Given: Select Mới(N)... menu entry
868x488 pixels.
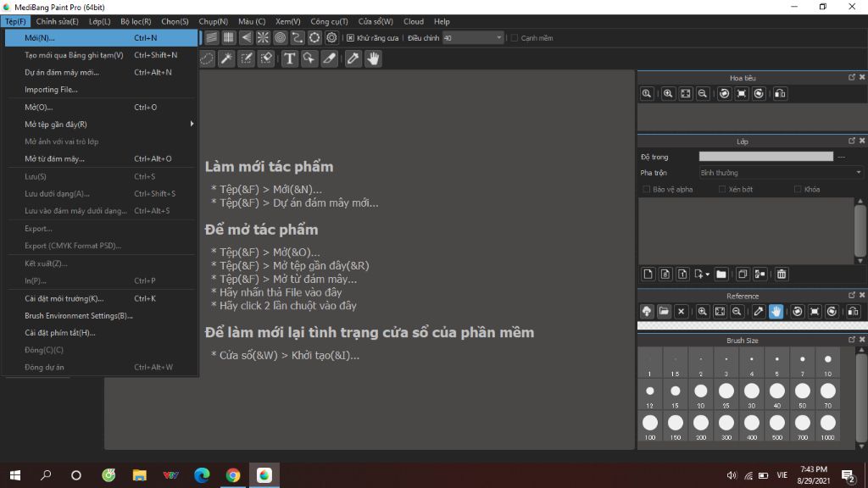Looking at the screenshot, I should (x=102, y=37).
